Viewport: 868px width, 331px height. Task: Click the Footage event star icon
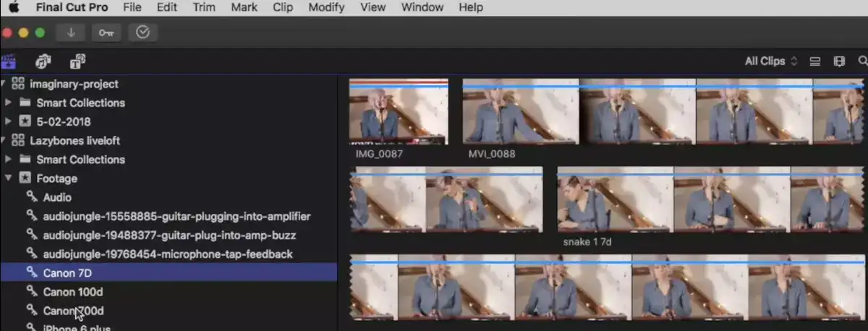[x=25, y=178]
